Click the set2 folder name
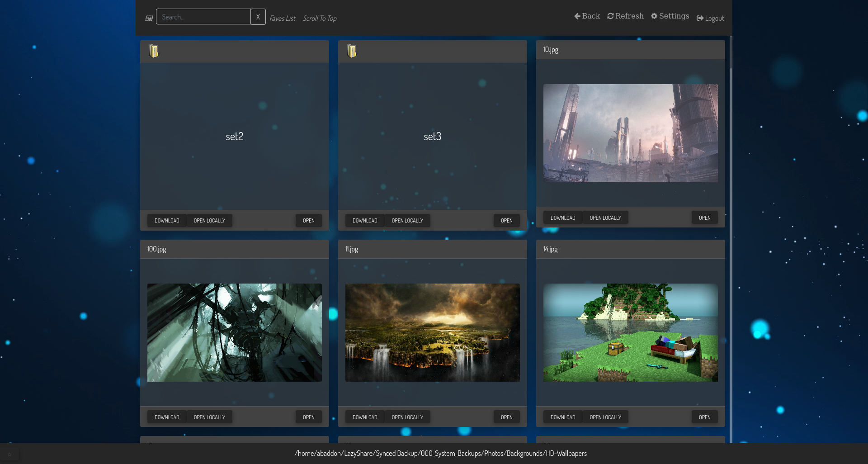Image resolution: width=868 pixels, height=464 pixels. coord(235,137)
